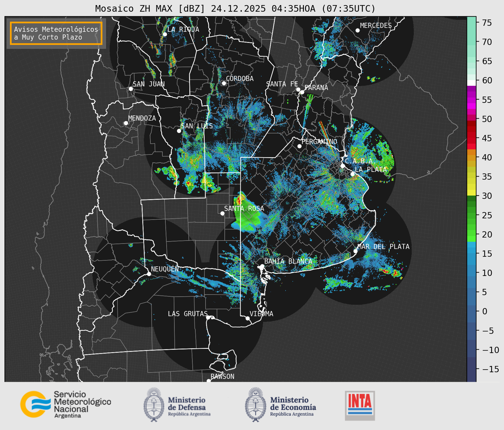This screenshot has width=504, height=430.
Task: Click the Santa Rosa city marker dot
Action: (222, 213)
